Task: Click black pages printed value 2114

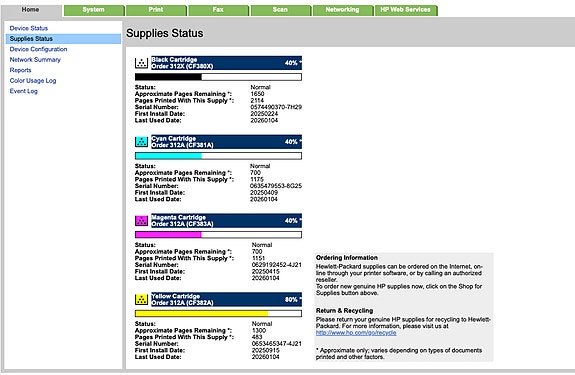Action: pos(257,100)
